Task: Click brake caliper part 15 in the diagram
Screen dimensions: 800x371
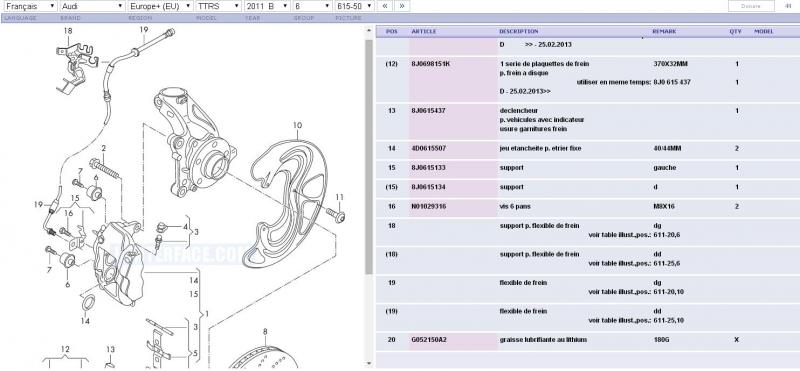Action: [118, 263]
